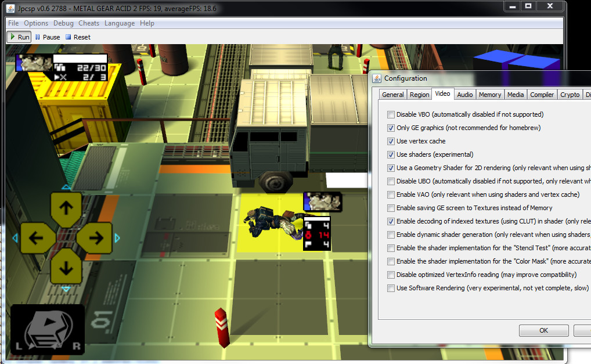Viewport: 591px width, 364px height.
Task: Click Snake's portrait in the top HUD
Action: [x=34, y=62]
